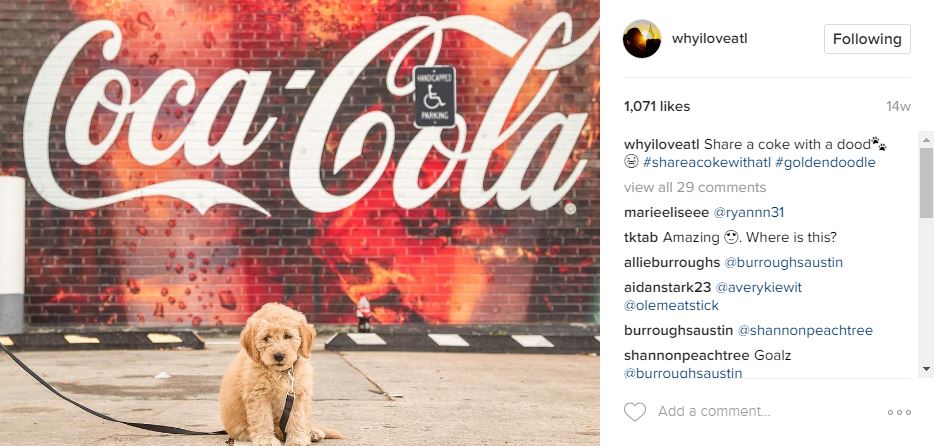
Task: Visit commenter marieeliseee's profile
Action: click(x=666, y=212)
